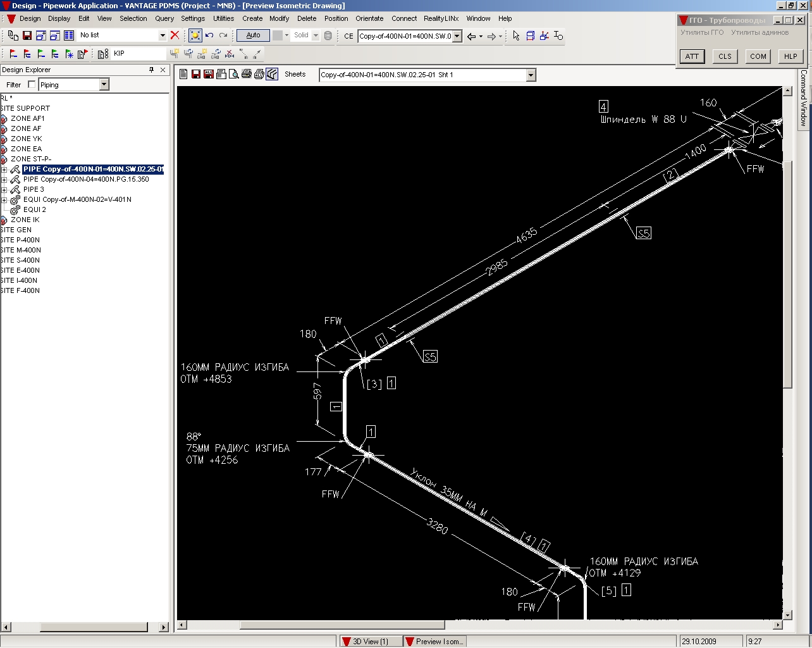Open the vertical Command Window tab

(804, 98)
